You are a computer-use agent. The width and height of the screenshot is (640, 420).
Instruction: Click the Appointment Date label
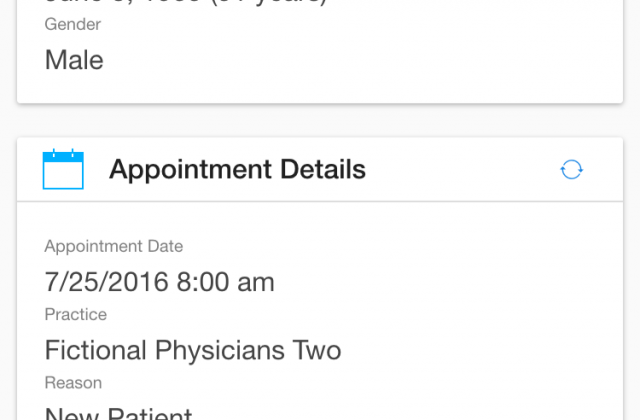tap(113, 246)
